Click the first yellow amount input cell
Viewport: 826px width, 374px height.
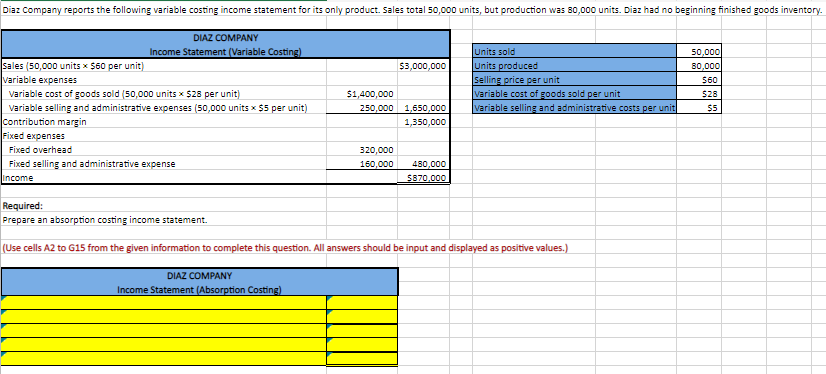[x=362, y=302]
